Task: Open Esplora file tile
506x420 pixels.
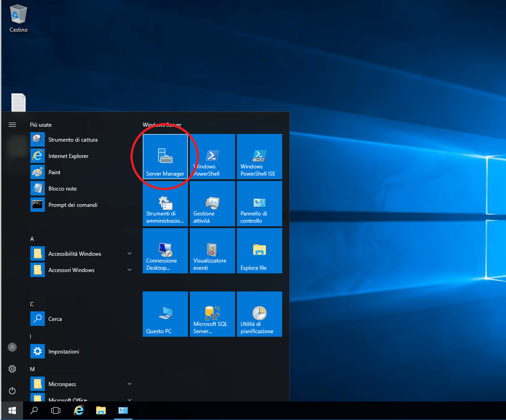Action: [x=260, y=250]
